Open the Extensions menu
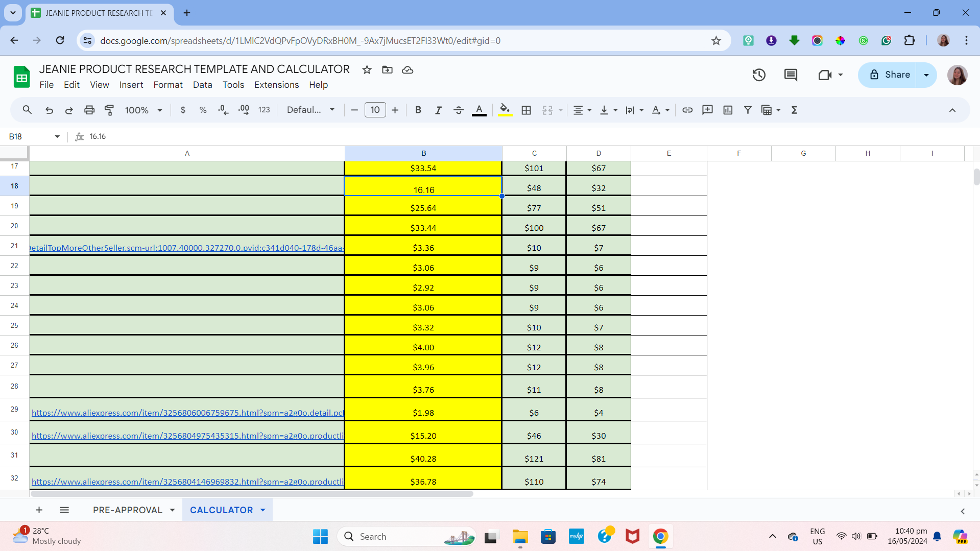 pyautogui.click(x=277, y=85)
